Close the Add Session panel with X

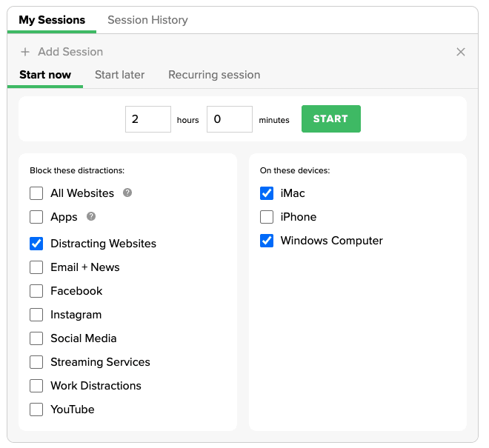(x=461, y=52)
